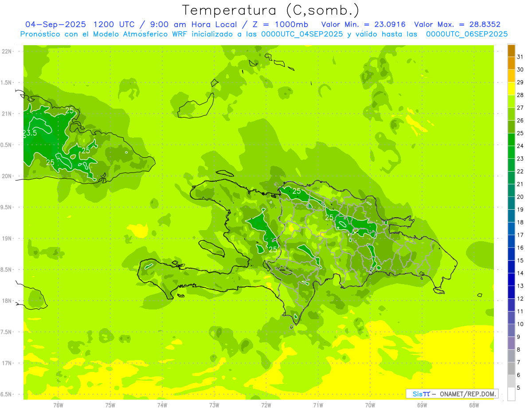Click the legend value label 31

pos(520,57)
